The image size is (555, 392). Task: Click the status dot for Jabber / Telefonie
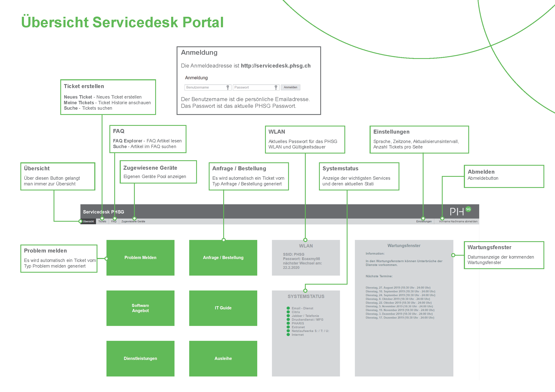tap(288, 316)
